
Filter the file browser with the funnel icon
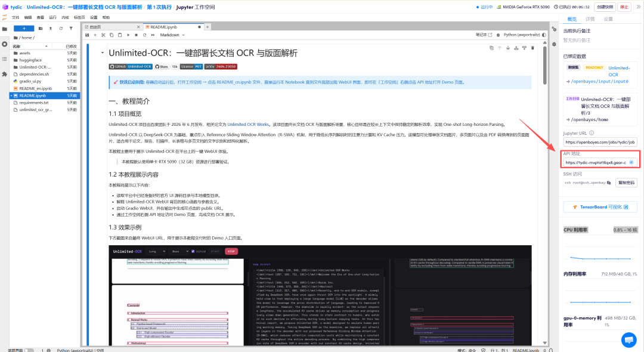[71, 29]
